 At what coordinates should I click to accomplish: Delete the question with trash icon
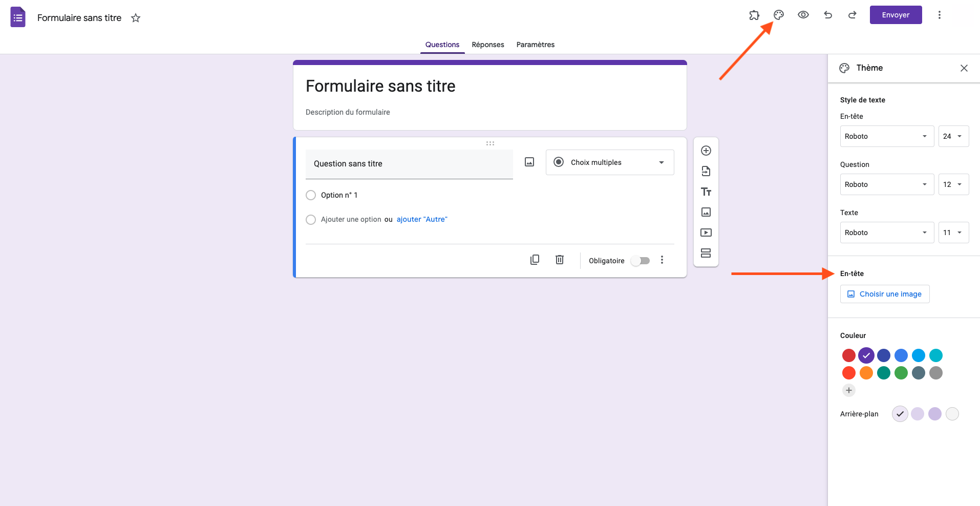[560, 260]
